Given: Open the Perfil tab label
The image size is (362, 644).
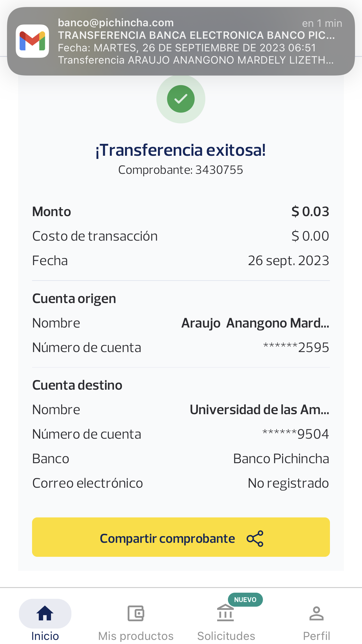Looking at the screenshot, I should pyautogui.click(x=317, y=636).
